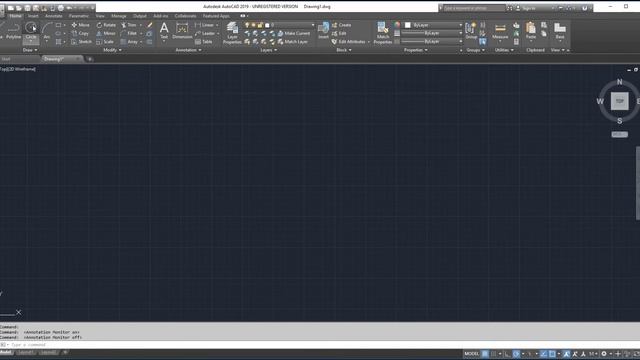The image size is (640, 360).
Task: Expand the Properties panel
Action: click(416, 50)
